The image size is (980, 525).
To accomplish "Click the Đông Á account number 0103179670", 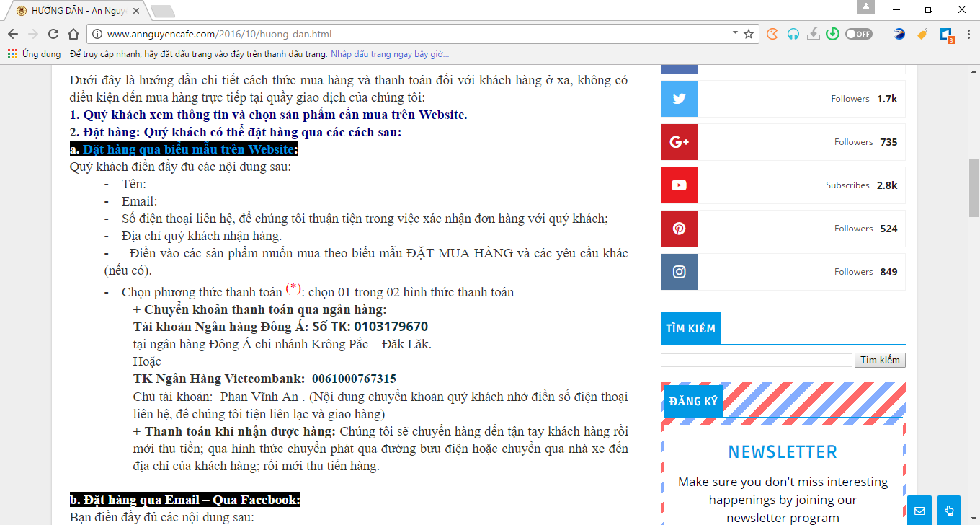I will coord(391,326).
